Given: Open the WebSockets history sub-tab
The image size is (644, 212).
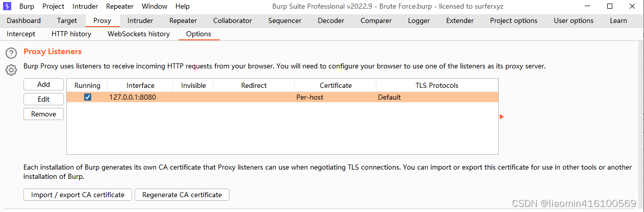Looking at the screenshot, I should 139,34.
